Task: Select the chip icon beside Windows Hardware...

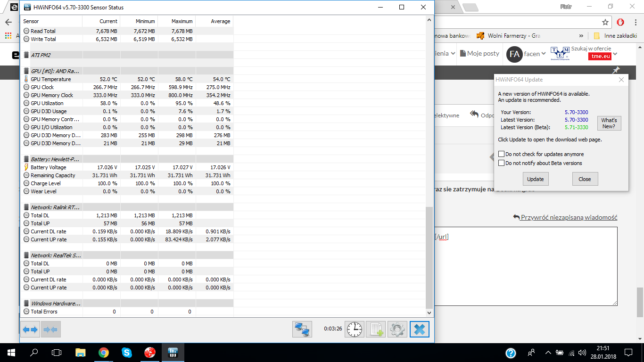Action: (26, 304)
